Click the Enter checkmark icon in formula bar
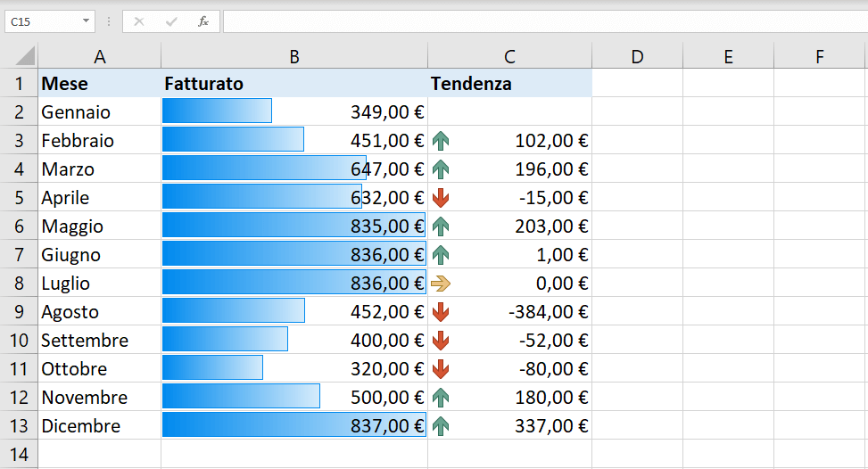868x469 pixels. point(171,21)
